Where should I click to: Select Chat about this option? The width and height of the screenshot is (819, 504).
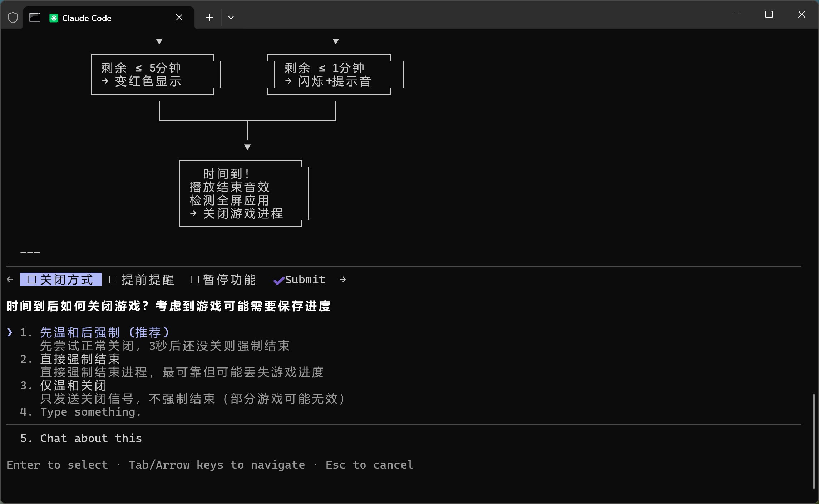tap(91, 439)
